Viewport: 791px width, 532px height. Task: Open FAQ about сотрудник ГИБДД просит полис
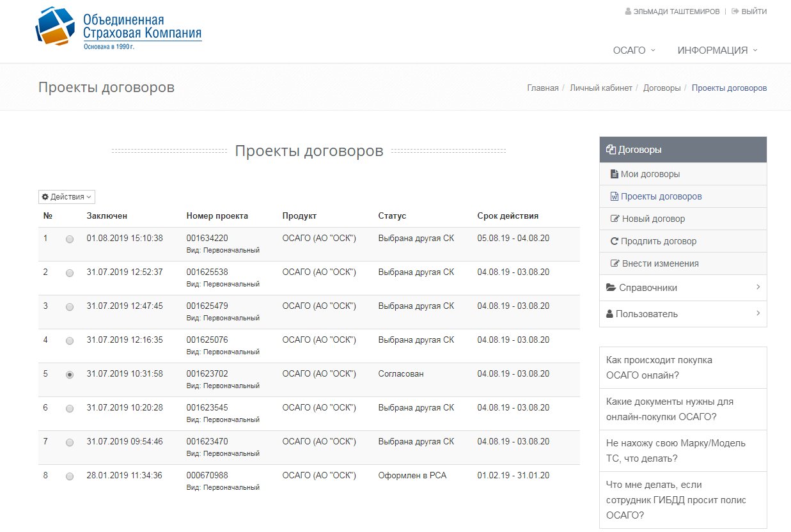point(683,500)
